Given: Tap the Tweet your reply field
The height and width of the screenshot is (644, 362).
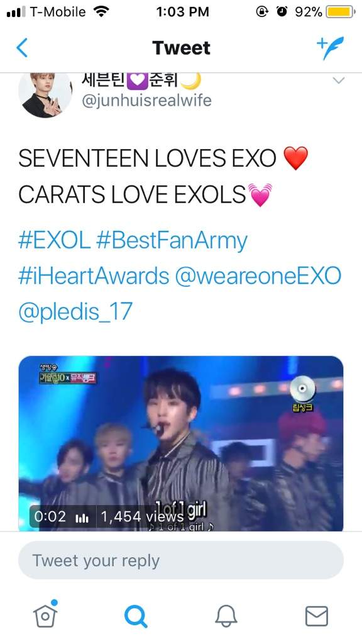Looking at the screenshot, I should click(x=180, y=560).
